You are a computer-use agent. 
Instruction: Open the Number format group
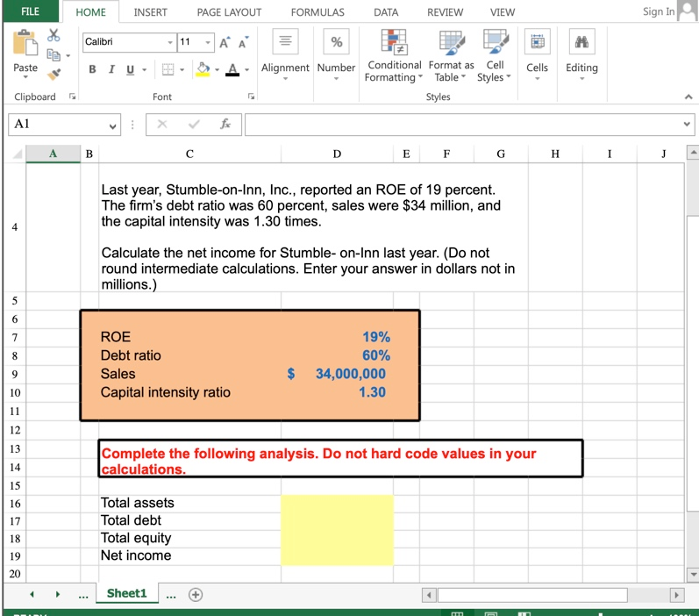point(336,55)
